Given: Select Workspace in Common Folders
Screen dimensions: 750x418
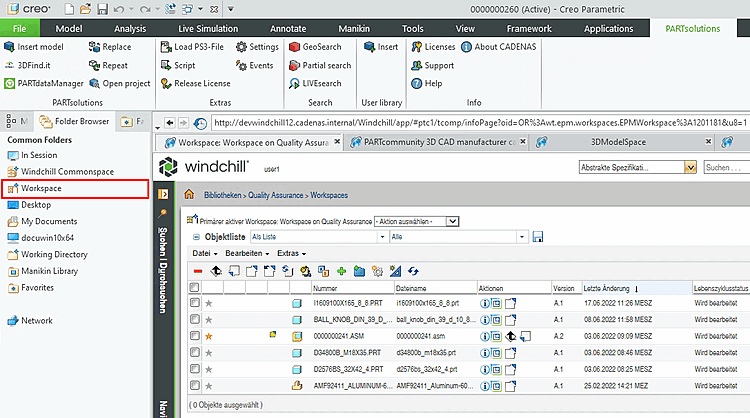Looking at the screenshot, I should tap(42, 188).
